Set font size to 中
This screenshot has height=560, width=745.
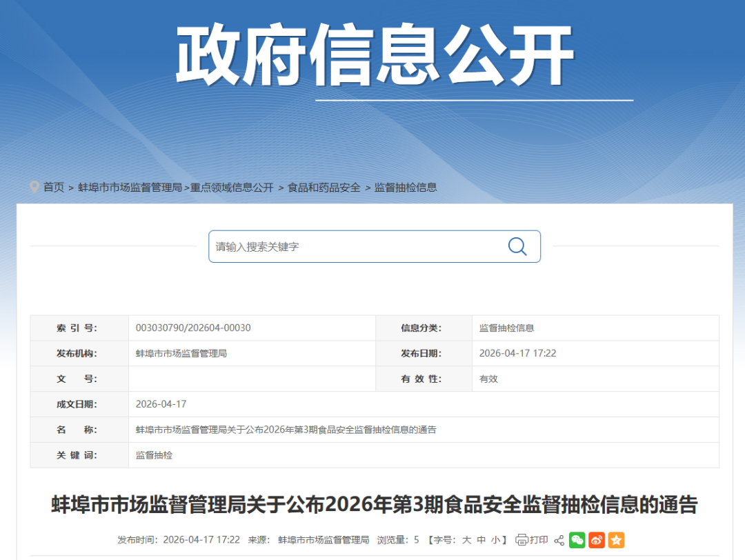481,540
